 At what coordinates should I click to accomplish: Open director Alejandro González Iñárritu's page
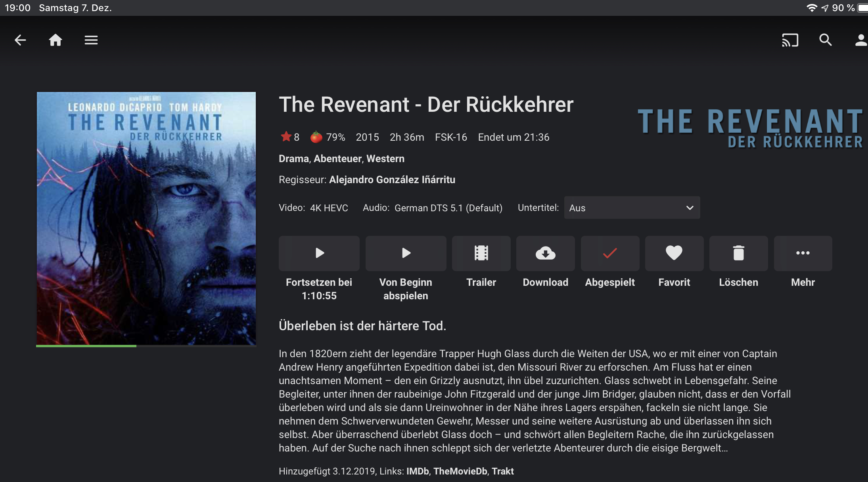(392, 180)
